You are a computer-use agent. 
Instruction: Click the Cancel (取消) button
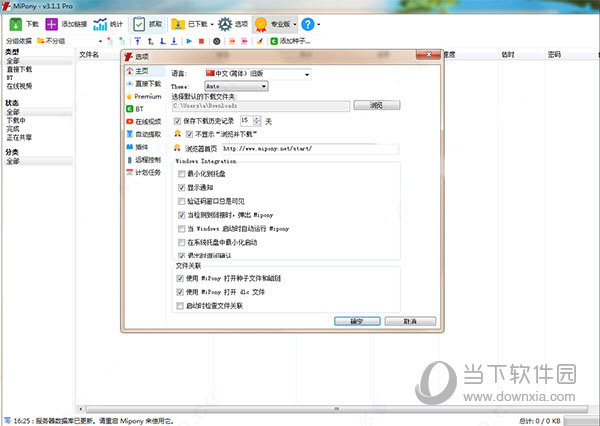410,321
